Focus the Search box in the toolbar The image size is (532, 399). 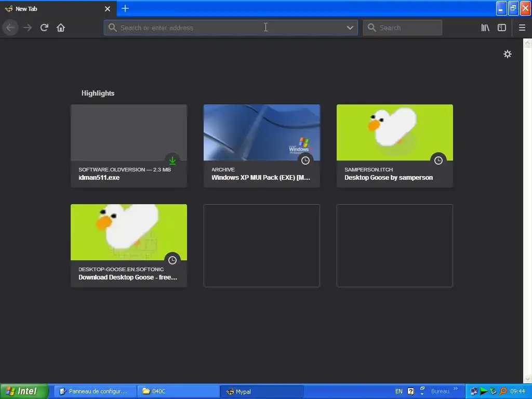click(403, 28)
